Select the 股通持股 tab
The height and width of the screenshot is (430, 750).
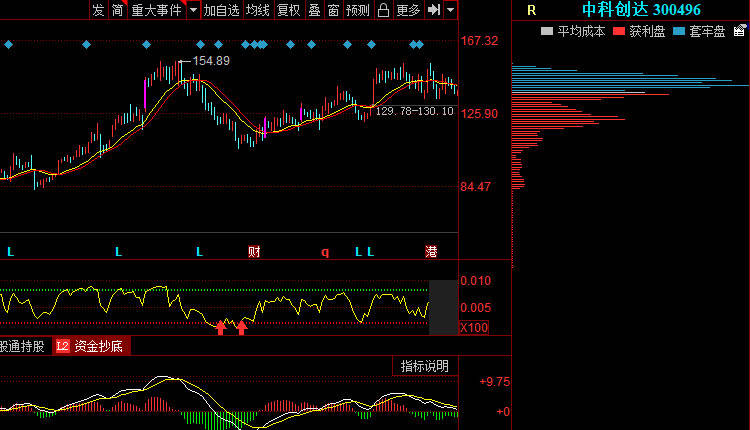click(22, 346)
